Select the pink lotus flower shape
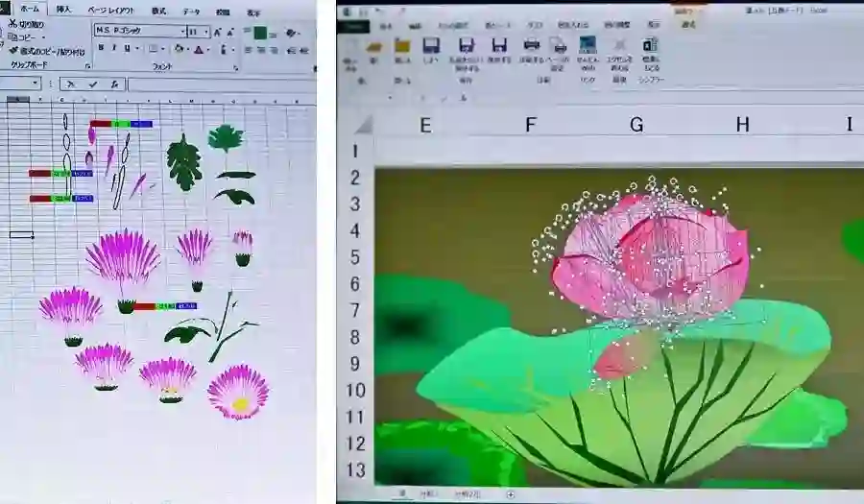 click(x=650, y=259)
